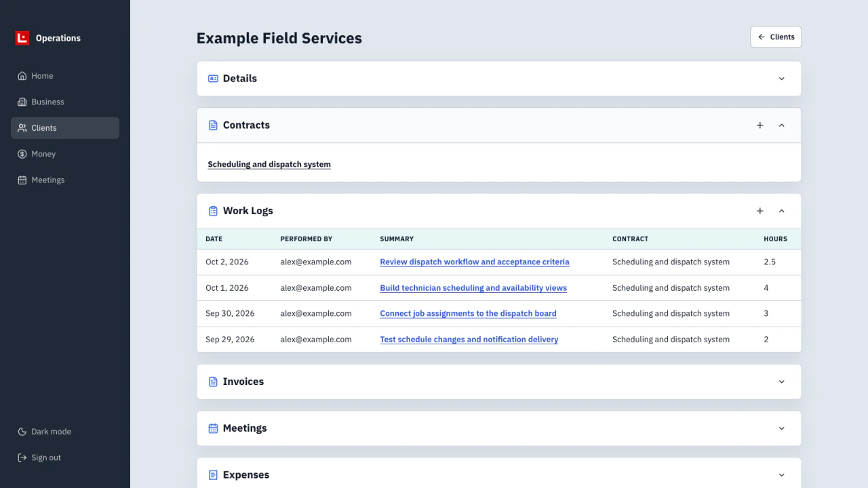Click the Sep 29, 2026 date cell
Image resolution: width=868 pixels, height=488 pixels.
(x=230, y=339)
